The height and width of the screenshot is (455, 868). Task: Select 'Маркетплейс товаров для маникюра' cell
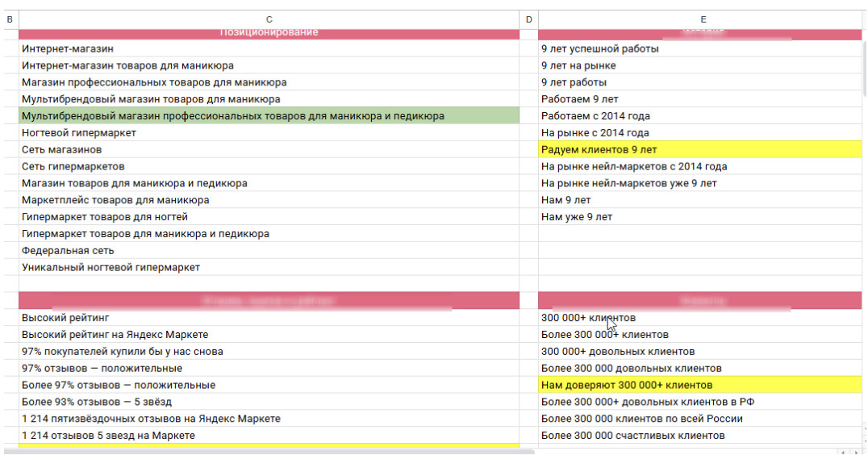(269, 200)
